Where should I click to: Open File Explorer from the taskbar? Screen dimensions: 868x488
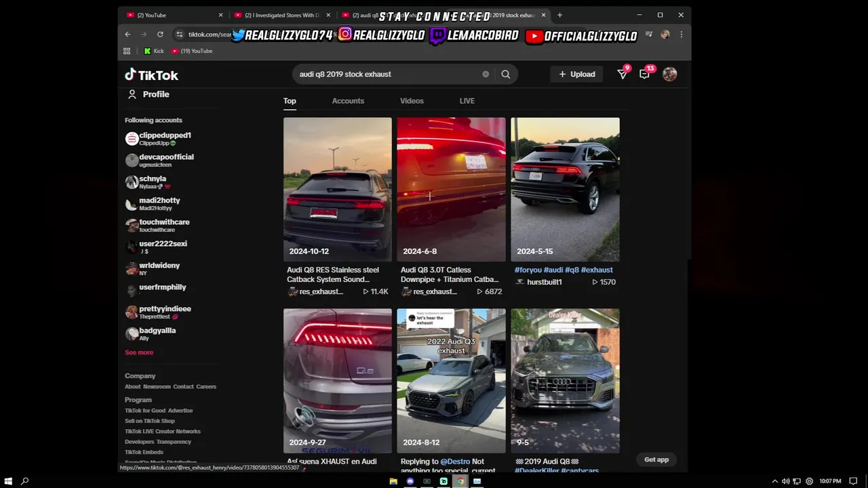(x=393, y=481)
